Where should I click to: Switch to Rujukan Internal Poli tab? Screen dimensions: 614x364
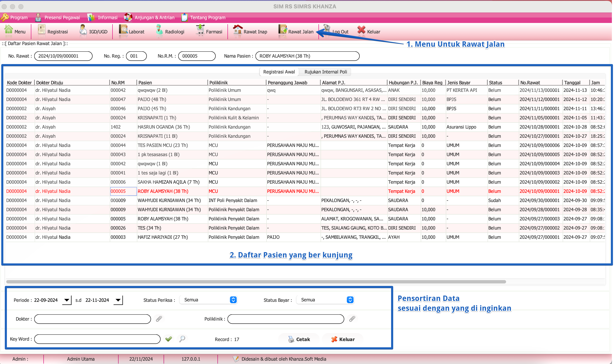[x=326, y=72]
